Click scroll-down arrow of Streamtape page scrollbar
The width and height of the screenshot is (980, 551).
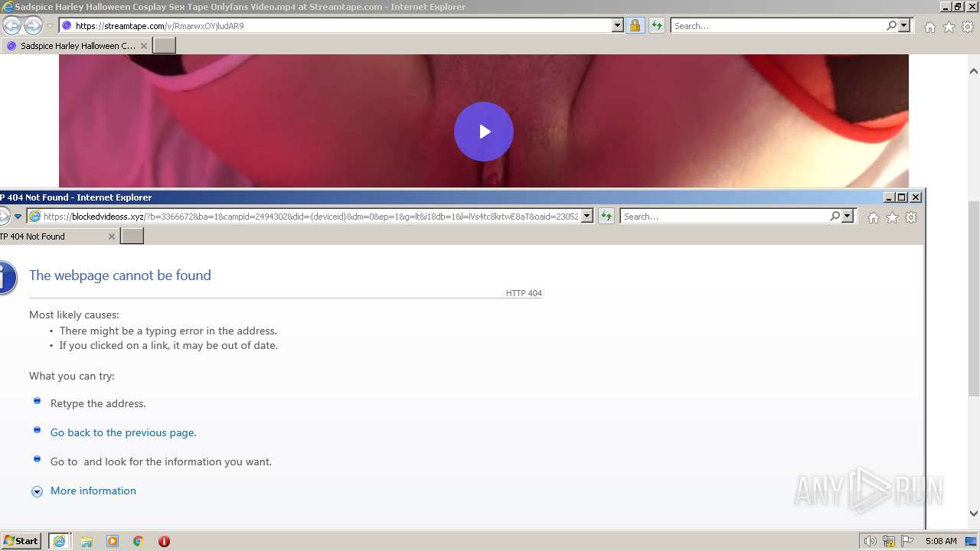(974, 514)
